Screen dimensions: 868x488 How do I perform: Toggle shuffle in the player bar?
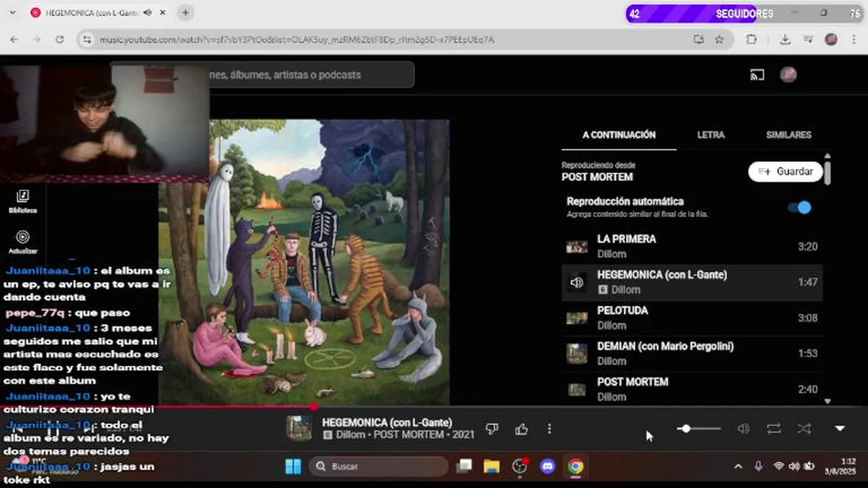coord(804,428)
